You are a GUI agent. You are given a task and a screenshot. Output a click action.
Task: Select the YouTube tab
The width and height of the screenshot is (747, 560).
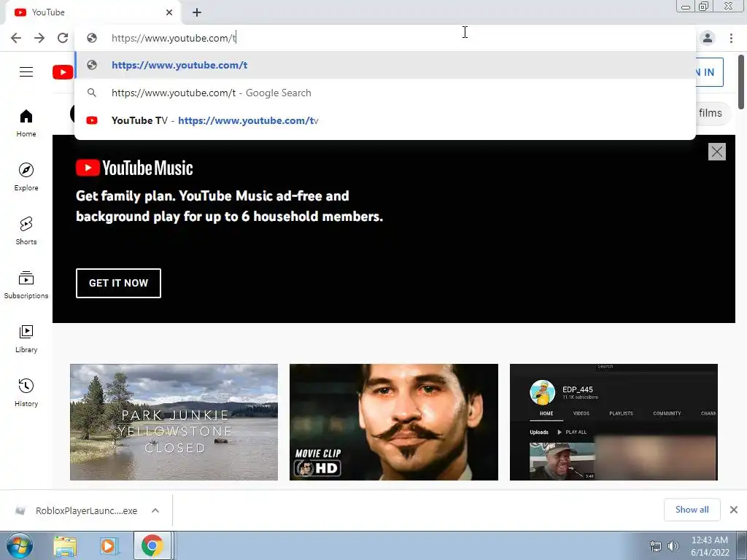coord(93,12)
